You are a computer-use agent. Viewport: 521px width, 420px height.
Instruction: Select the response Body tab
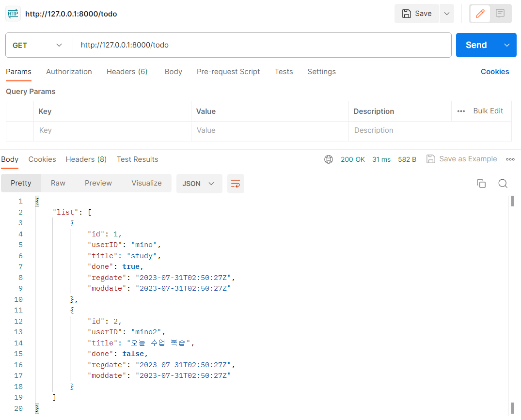coord(10,159)
